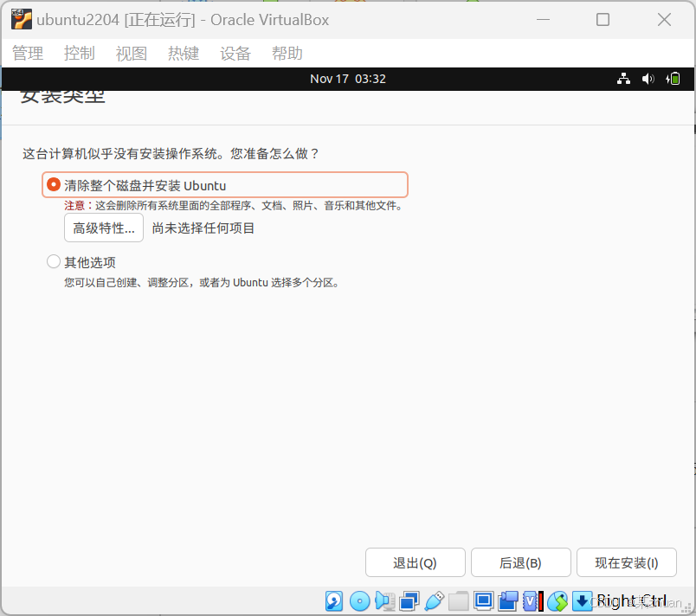The width and height of the screenshot is (696, 616).
Task: Open the 控制 menu
Action: tap(80, 54)
